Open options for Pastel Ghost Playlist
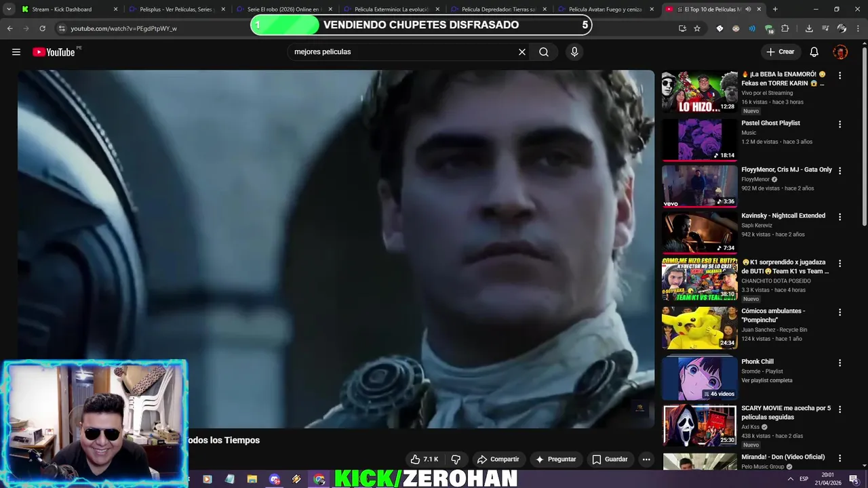 click(840, 124)
